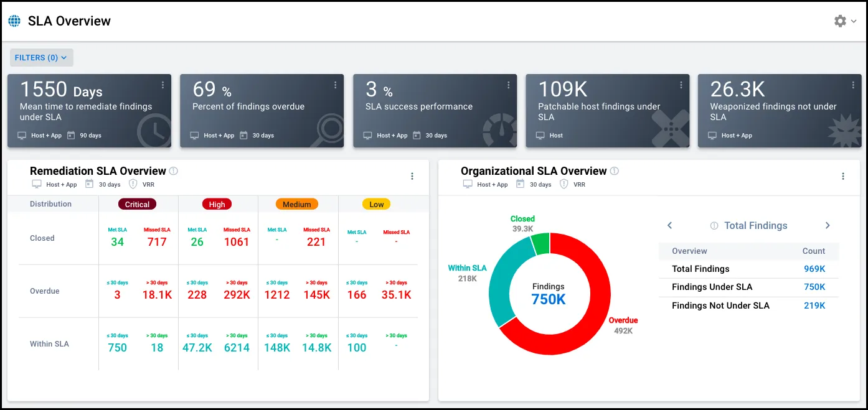Click calendar icon on SLA success performance card
This screenshot has width=868, height=410.
coord(417,135)
